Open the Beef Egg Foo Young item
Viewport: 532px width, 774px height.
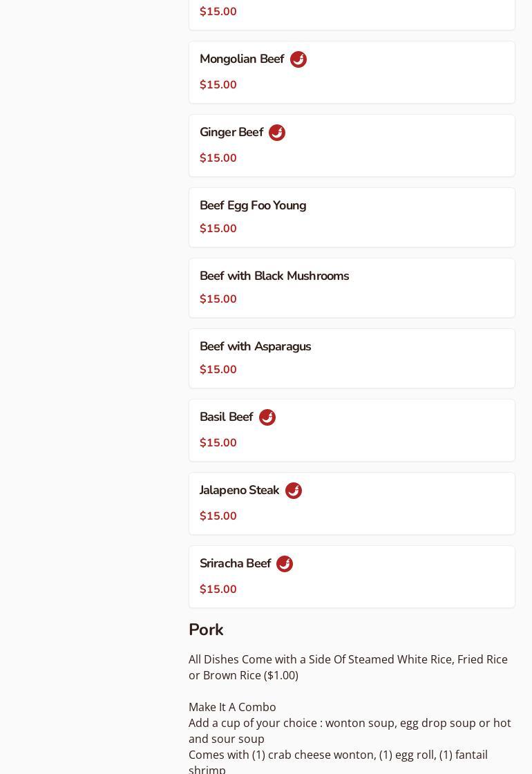tap(253, 206)
